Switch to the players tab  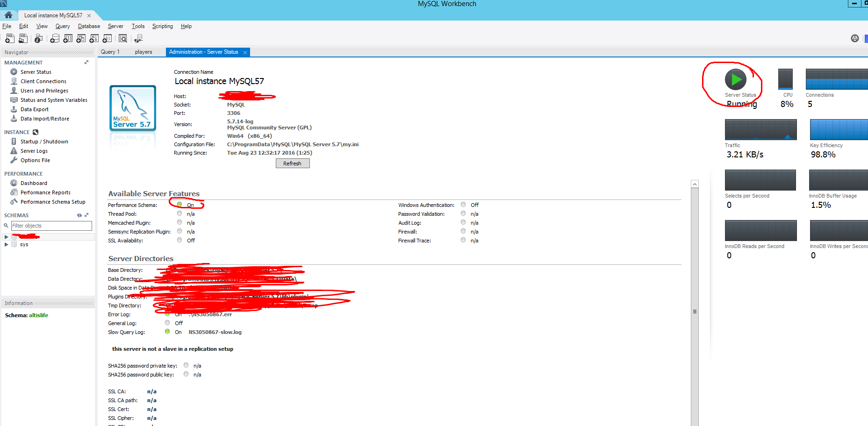(143, 52)
